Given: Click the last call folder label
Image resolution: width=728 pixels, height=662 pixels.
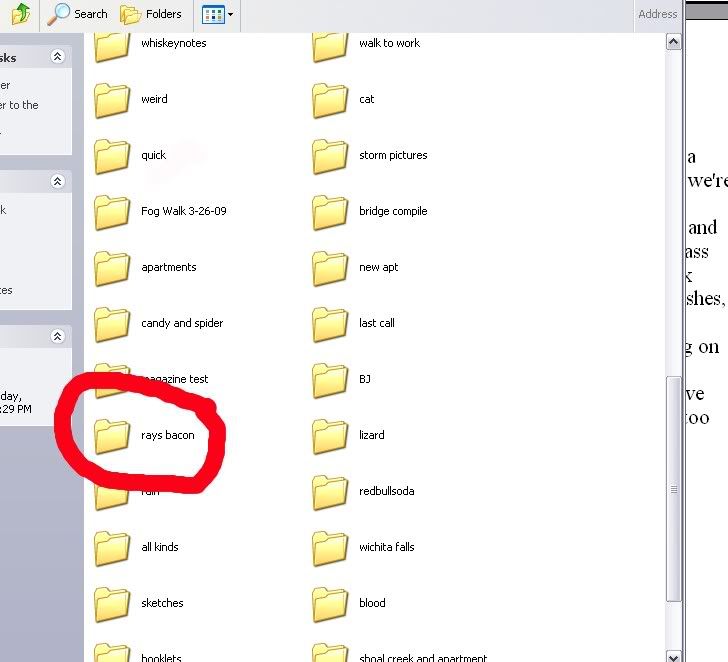Looking at the screenshot, I should tap(377, 324).
